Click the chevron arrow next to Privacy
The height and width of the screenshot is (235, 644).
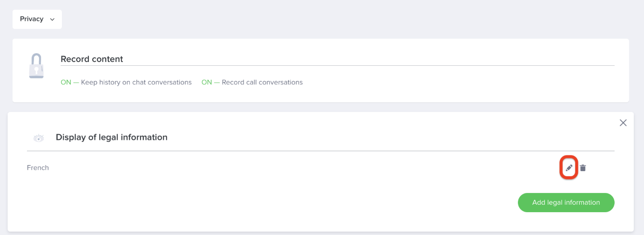[x=52, y=20]
